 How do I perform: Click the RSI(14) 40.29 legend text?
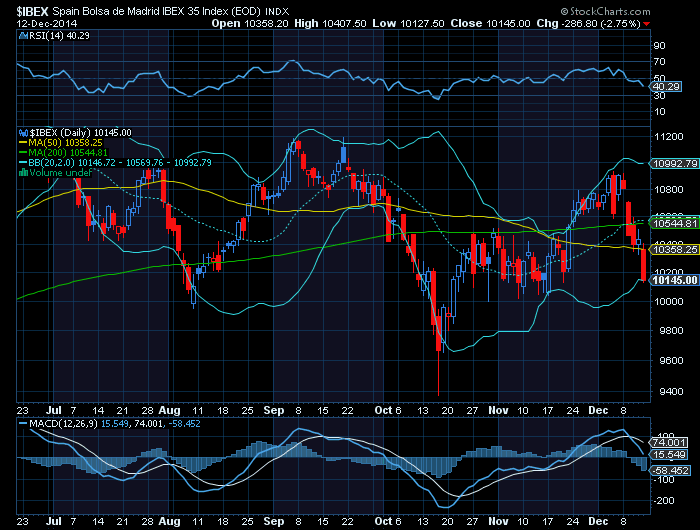coord(59,36)
